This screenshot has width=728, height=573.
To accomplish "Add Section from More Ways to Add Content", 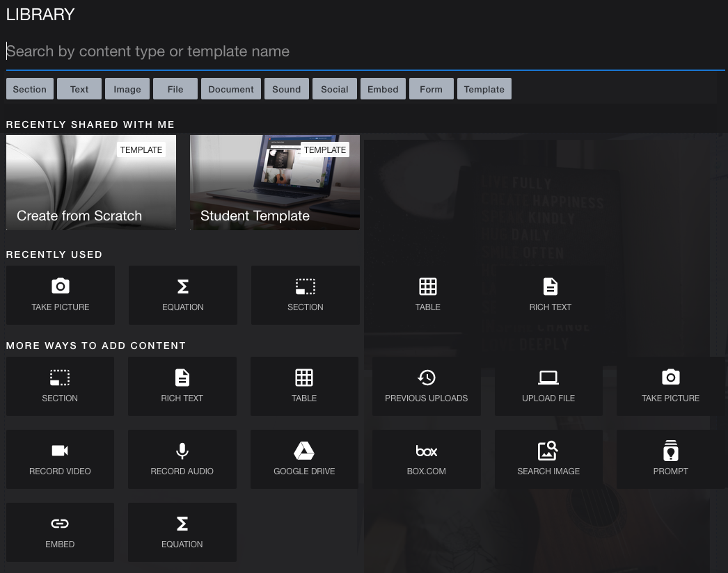I will click(x=60, y=386).
